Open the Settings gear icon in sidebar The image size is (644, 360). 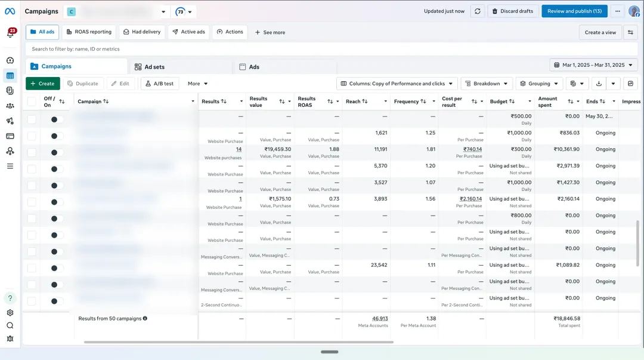10,313
